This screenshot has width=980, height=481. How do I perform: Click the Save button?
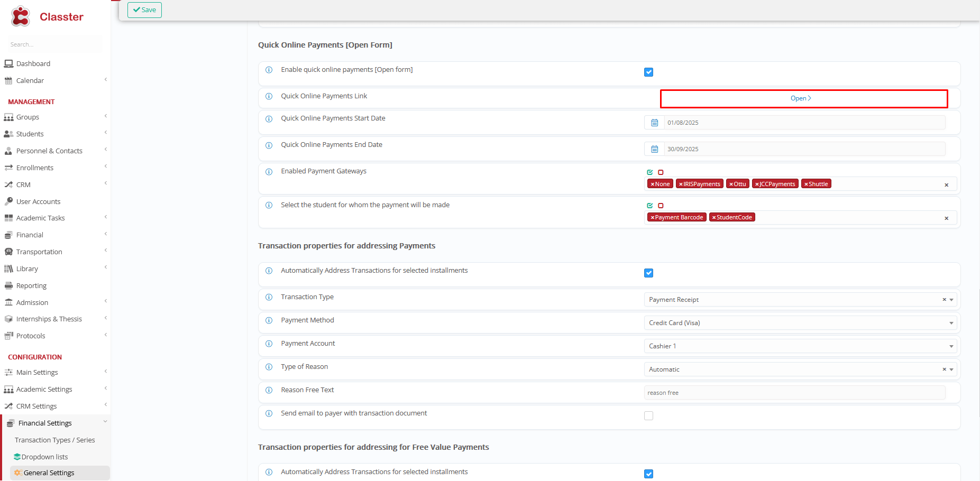pos(144,10)
